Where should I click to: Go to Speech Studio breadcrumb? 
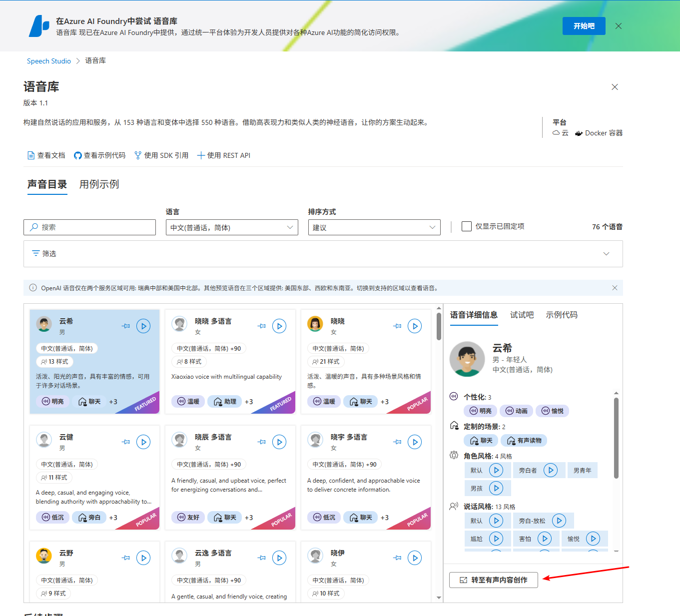click(x=49, y=61)
